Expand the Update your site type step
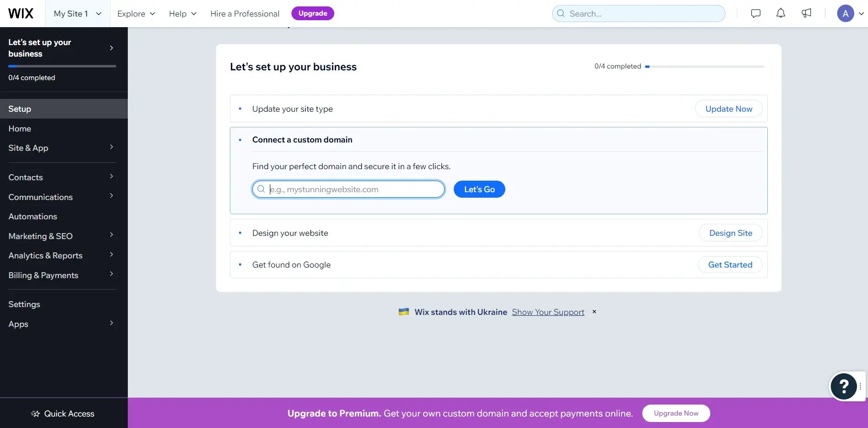868x428 pixels. 498,108
